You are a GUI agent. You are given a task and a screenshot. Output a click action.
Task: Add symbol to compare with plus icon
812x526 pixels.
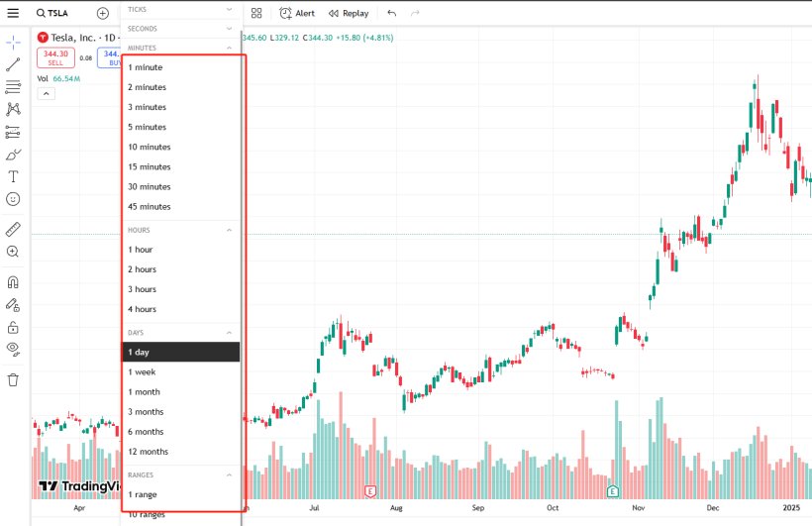(x=103, y=14)
